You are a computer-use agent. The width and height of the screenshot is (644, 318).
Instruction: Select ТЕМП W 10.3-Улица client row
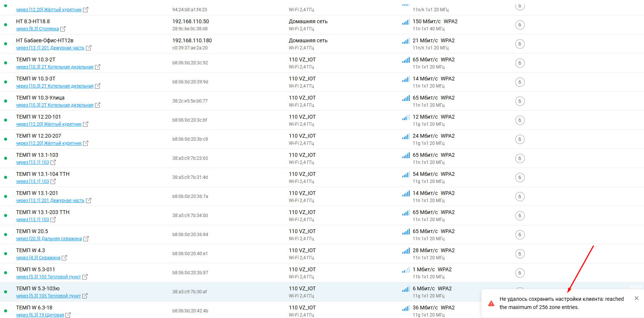pos(322,101)
